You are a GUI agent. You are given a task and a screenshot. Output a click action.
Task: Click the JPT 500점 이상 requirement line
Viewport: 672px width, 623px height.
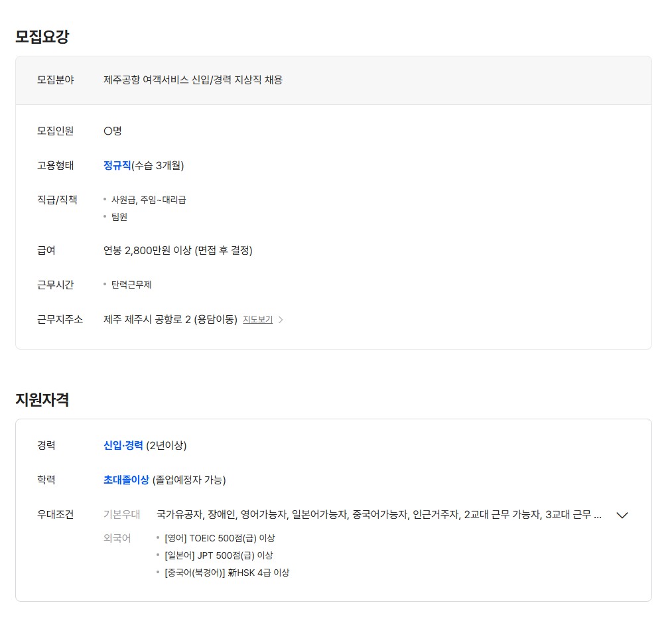[x=218, y=556]
